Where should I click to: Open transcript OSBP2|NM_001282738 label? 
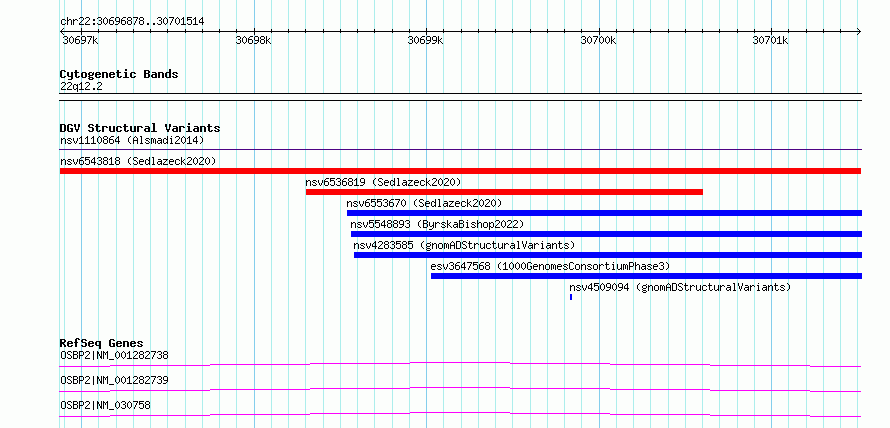[114, 356]
